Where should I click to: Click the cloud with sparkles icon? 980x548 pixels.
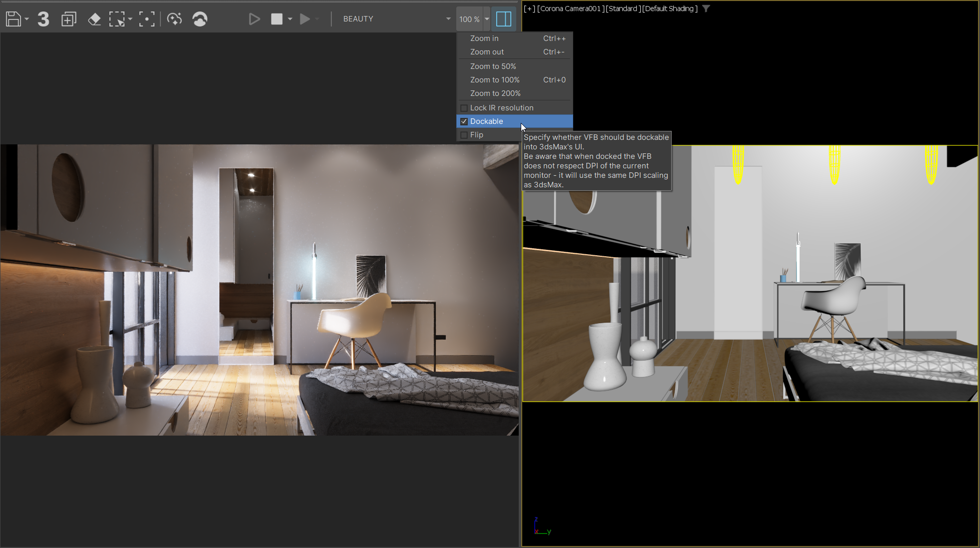tap(174, 19)
